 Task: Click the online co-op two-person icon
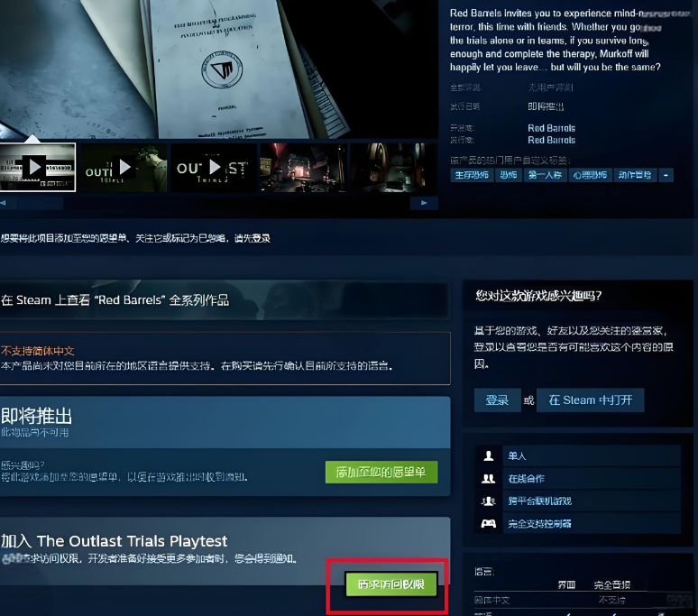tap(489, 479)
